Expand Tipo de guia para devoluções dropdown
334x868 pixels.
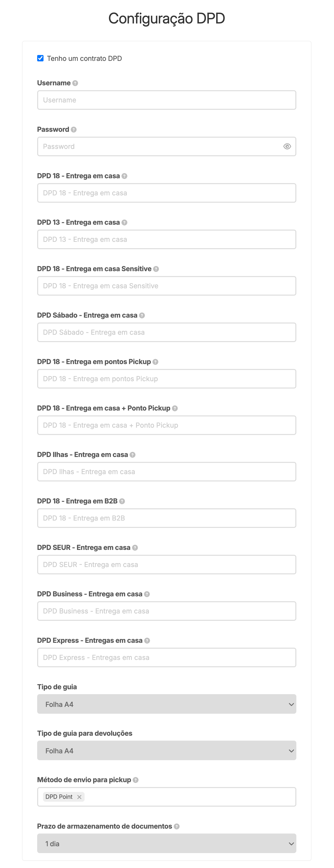167,751
